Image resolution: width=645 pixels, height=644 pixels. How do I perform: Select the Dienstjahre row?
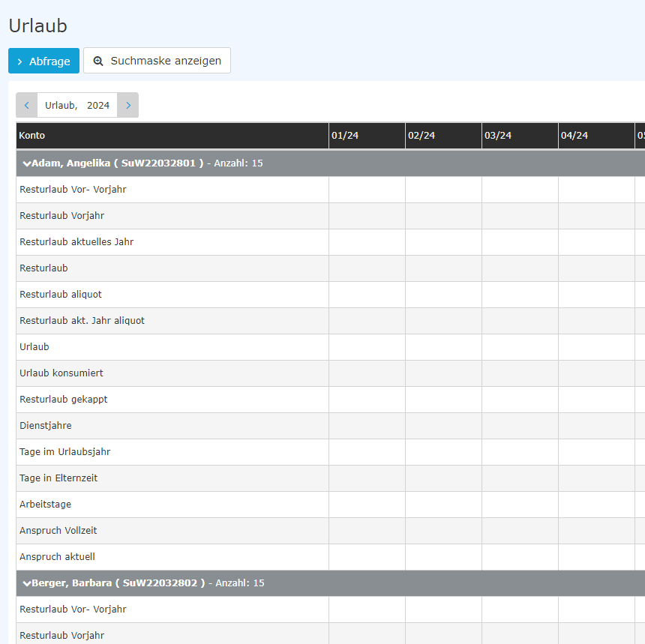pos(331,426)
